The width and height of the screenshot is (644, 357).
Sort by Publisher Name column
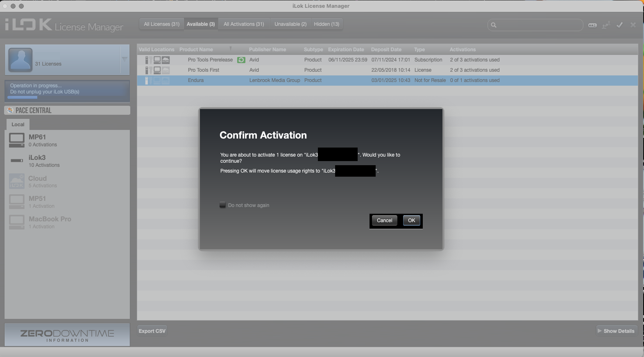tap(268, 50)
